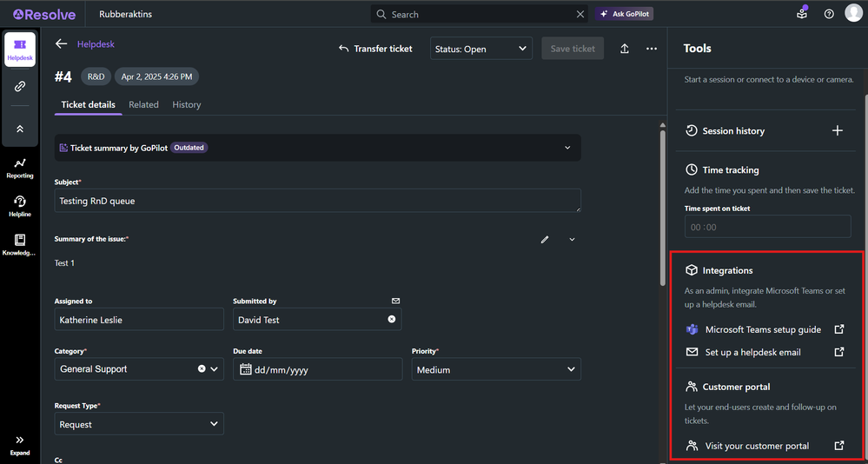Click the share/export ticket icon
Viewport: 868px width, 464px height.
[x=624, y=50]
